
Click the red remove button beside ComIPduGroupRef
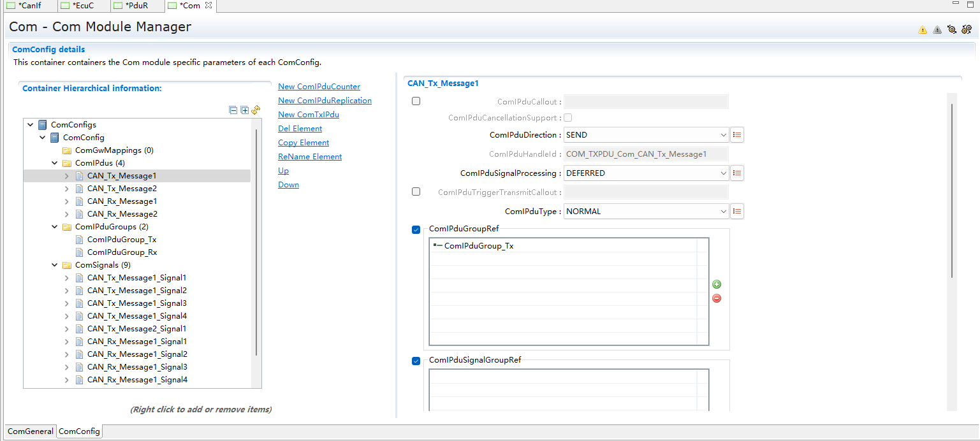717,298
